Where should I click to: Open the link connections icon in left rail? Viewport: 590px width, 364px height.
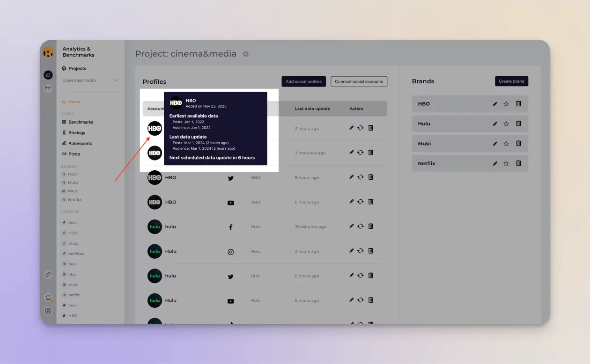(x=48, y=275)
